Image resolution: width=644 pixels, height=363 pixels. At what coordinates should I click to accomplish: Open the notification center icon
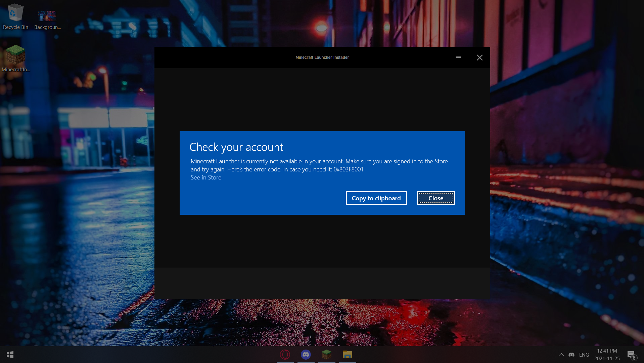[631, 355]
